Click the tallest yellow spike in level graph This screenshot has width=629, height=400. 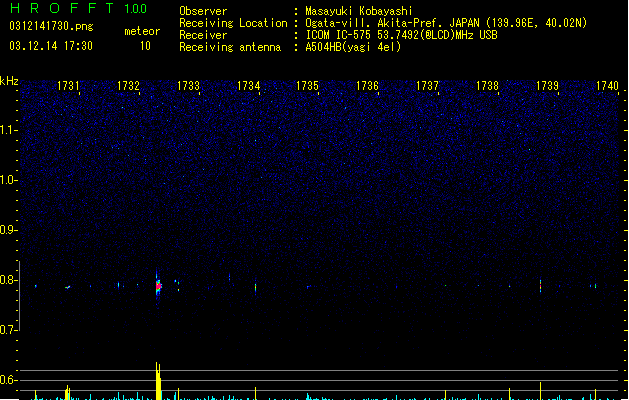(x=158, y=381)
